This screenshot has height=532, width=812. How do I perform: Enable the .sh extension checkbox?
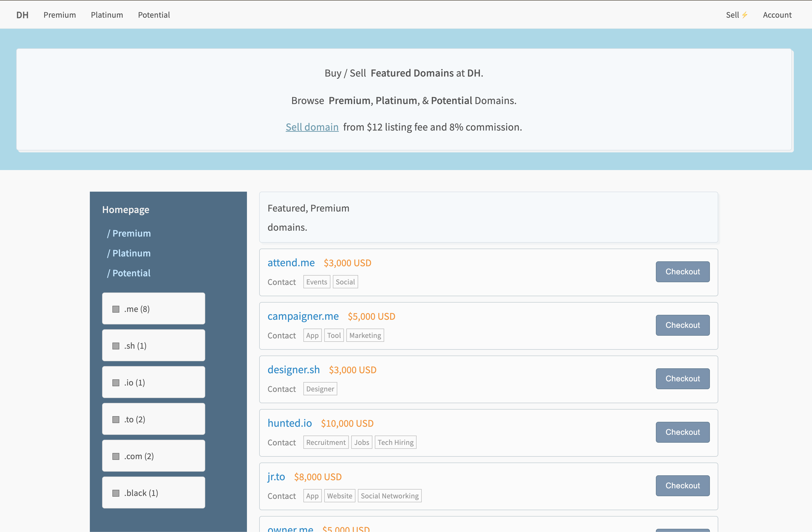(116, 346)
